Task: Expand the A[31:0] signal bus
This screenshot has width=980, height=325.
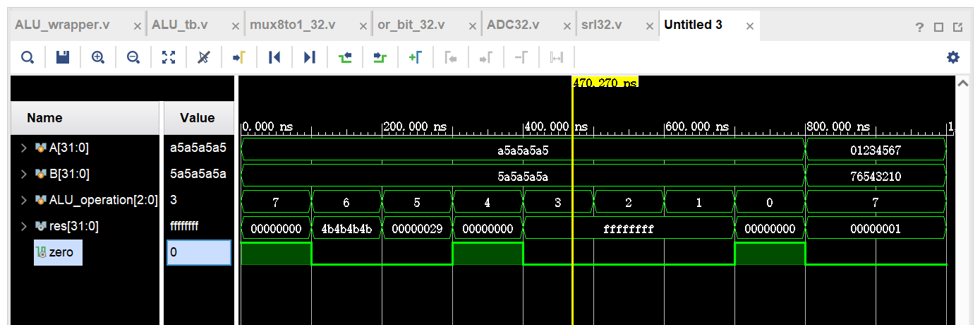Action: pos(23,148)
